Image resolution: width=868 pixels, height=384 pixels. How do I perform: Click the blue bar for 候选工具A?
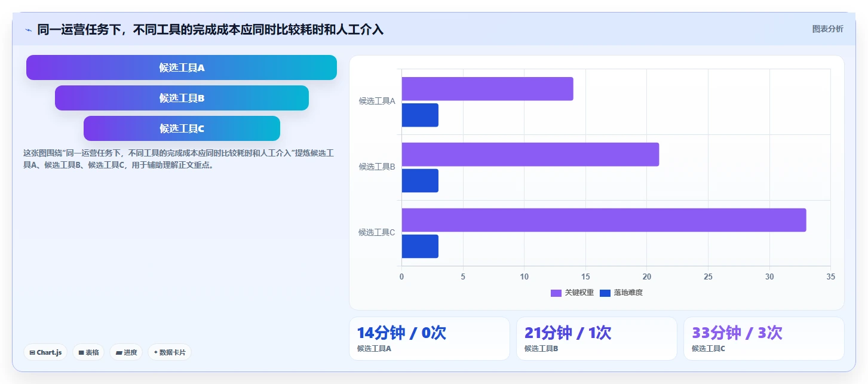click(420, 115)
